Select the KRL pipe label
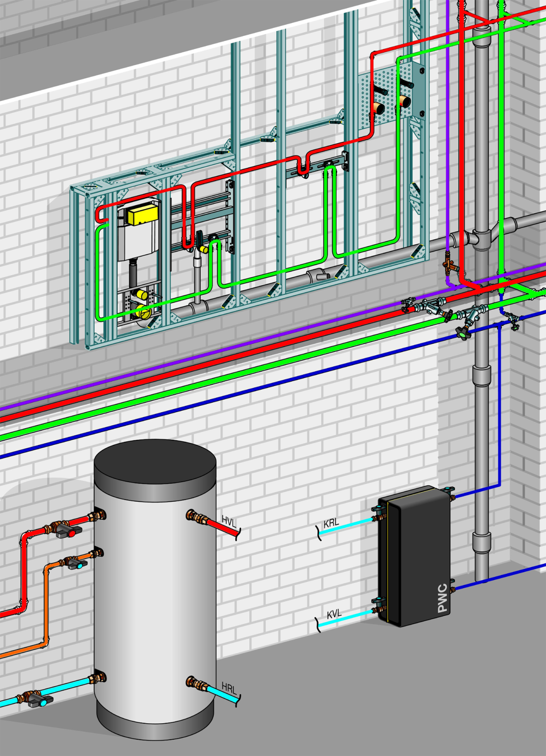This screenshot has width=546, height=756. (x=331, y=523)
